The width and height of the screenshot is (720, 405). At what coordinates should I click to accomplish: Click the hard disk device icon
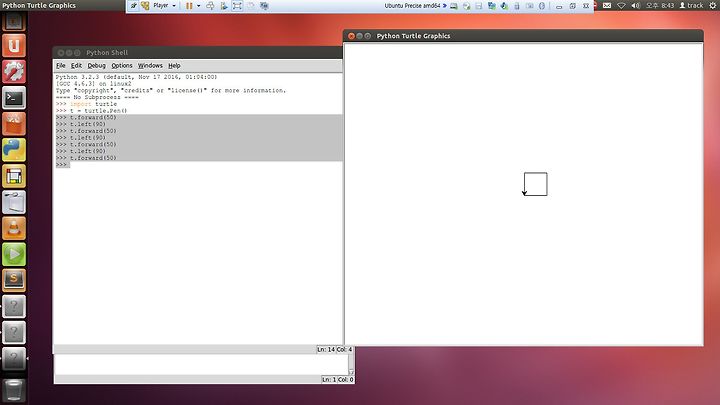[454, 6]
